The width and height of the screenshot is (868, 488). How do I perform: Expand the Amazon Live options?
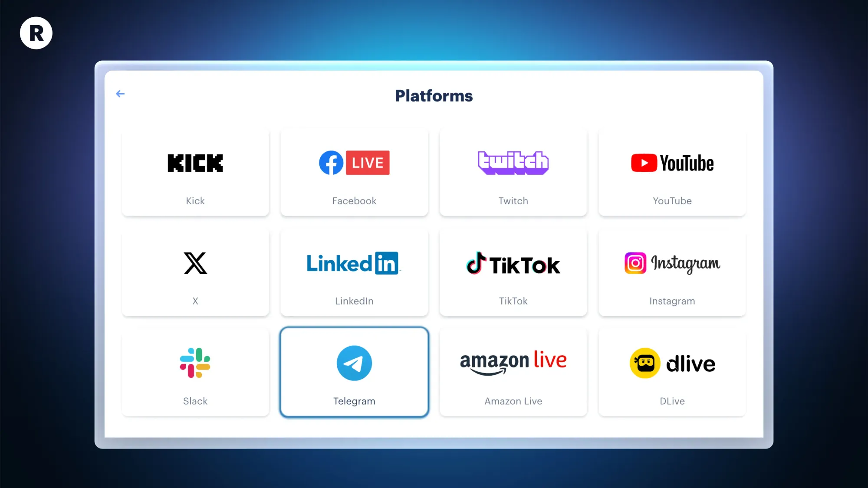[x=513, y=372]
